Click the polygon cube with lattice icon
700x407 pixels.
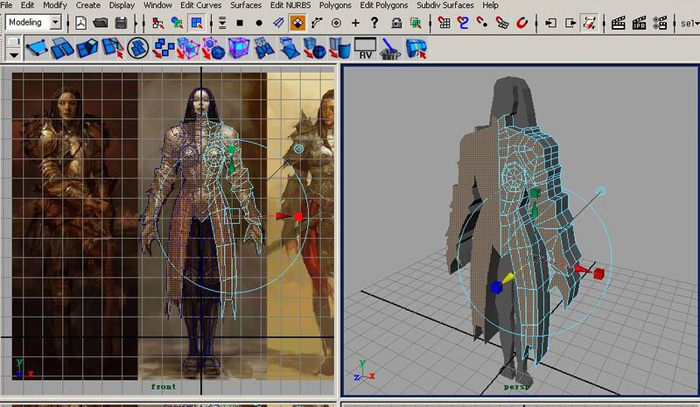tap(188, 48)
